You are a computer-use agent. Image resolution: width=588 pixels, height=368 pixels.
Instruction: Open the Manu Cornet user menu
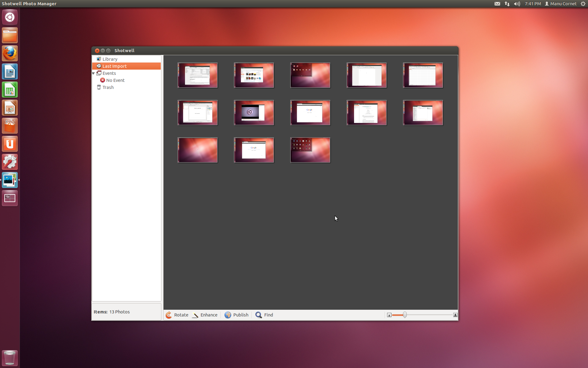pyautogui.click(x=560, y=4)
